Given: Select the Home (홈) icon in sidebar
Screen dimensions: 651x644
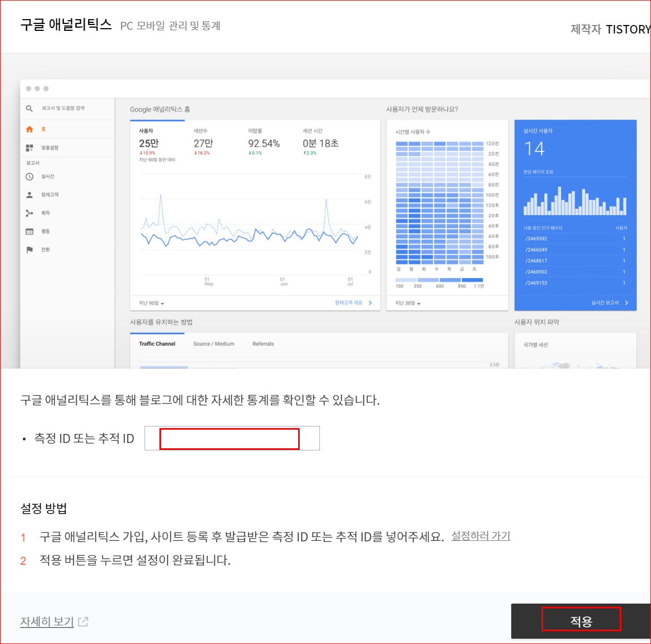Looking at the screenshot, I should click(x=30, y=129).
